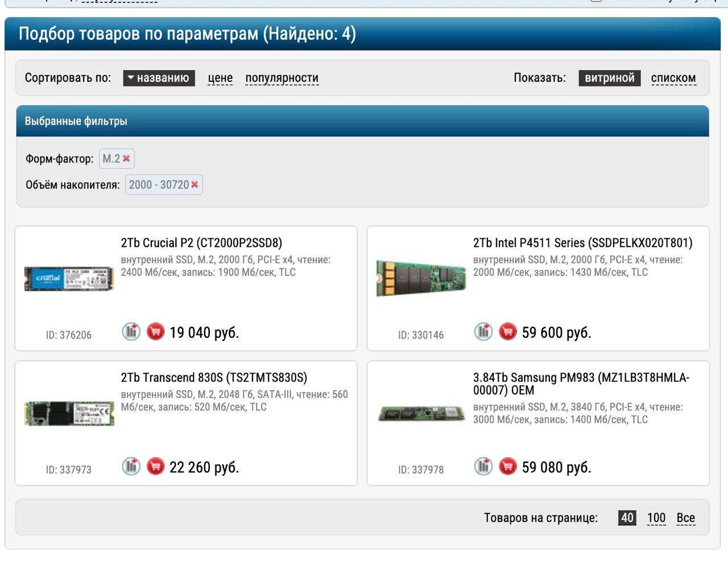Click the Intel P4511 SSD thumbnail

point(421,277)
